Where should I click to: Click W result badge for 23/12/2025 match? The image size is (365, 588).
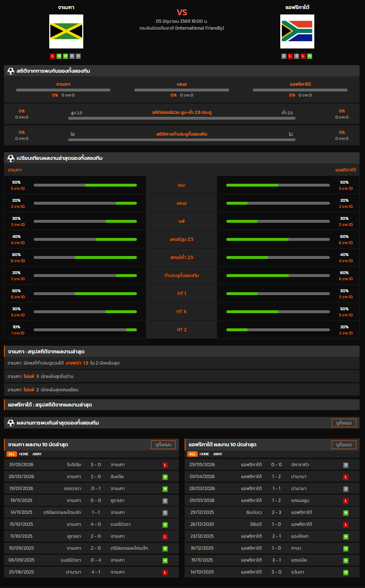[x=346, y=537]
